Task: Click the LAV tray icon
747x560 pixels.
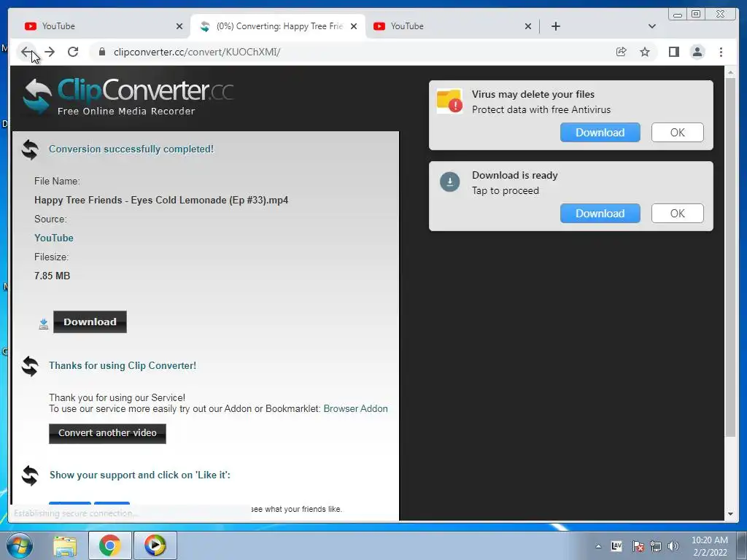Action: coord(616,546)
